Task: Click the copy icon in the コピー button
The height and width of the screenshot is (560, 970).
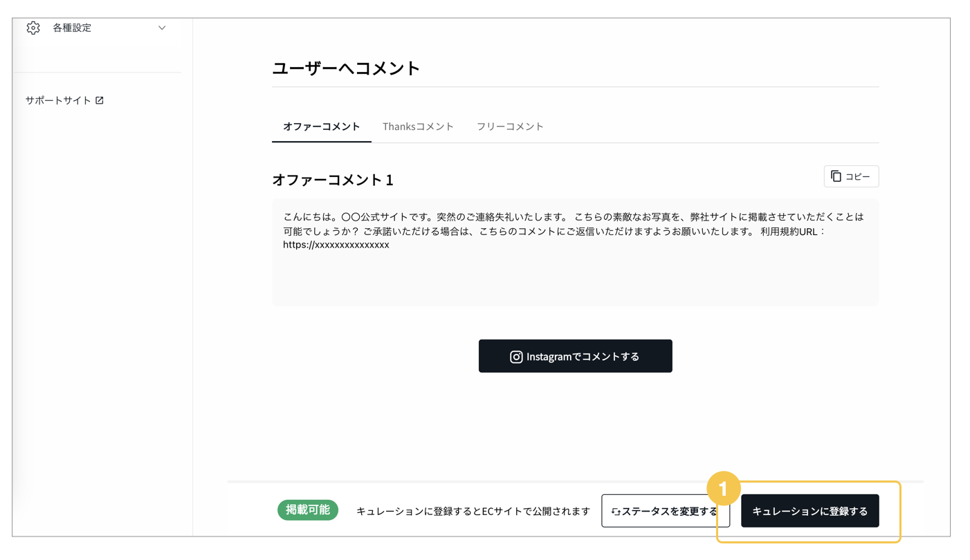Action: 836,176
